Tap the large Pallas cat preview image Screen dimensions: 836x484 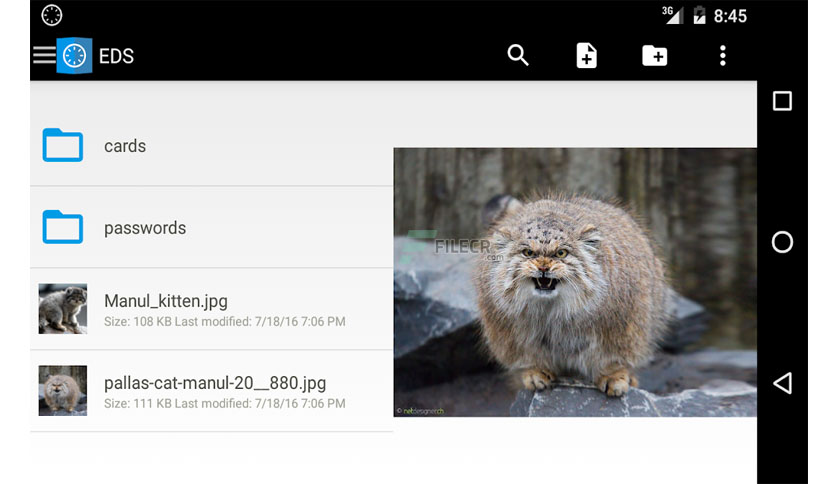[x=575, y=282]
